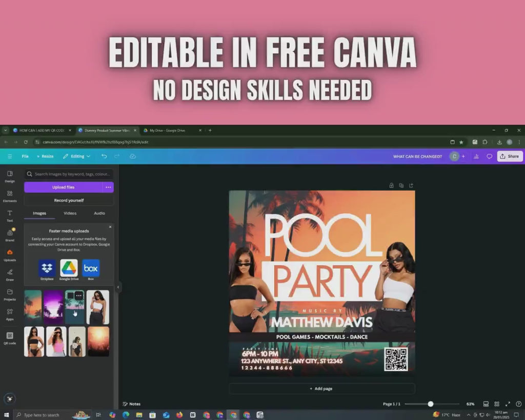Select the woman in white top thumbnail
This screenshot has width=525, height=420.
[98, 307]
